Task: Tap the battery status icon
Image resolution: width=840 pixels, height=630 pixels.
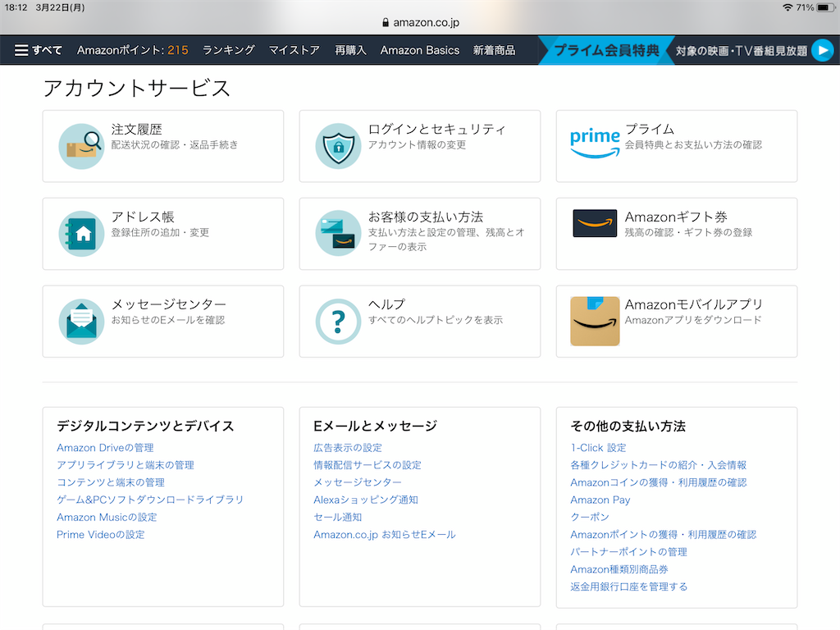Action: [x=825, y=7]
